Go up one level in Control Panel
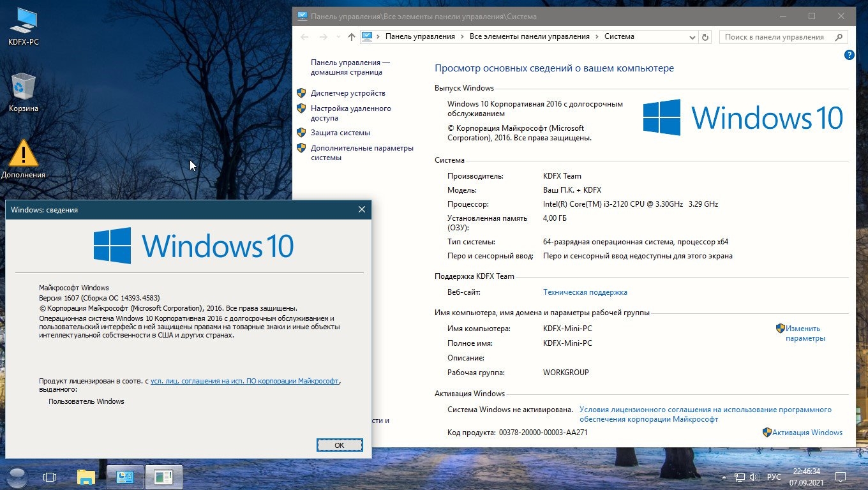This screenshot has height=490, width=868. pos(352,37)
